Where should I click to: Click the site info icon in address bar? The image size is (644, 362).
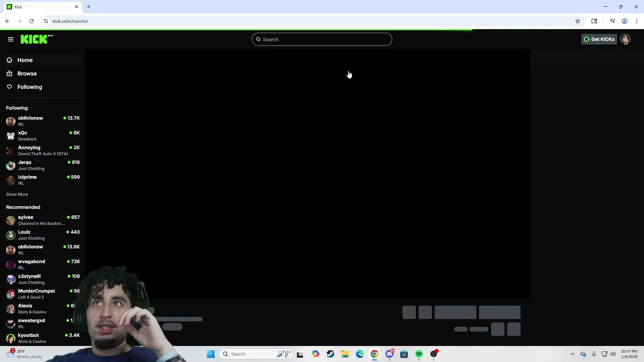click(46, 21)
